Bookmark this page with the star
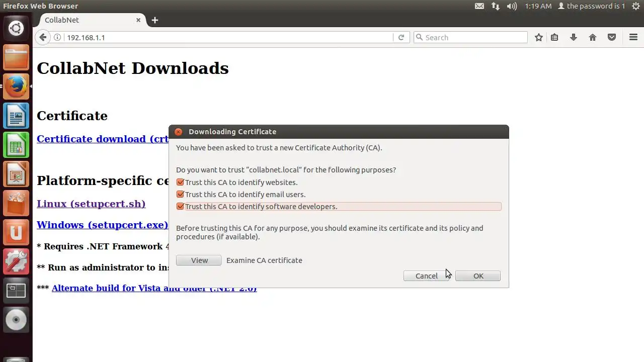This screenshot has width=644, height=362. [539, 37]
